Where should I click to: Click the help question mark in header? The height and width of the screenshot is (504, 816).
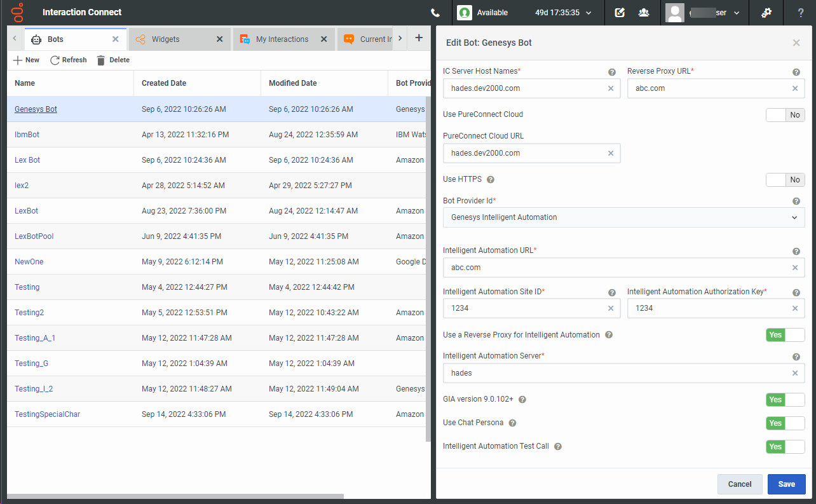click(x=800, y=13)
